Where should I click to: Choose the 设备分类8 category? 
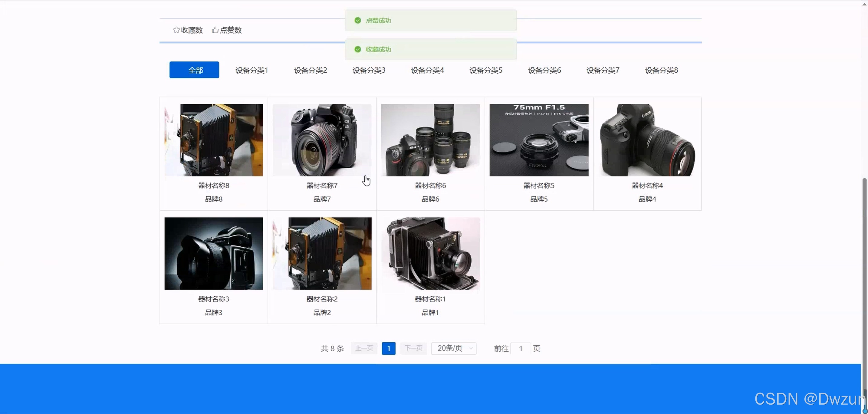coord(661,71)
